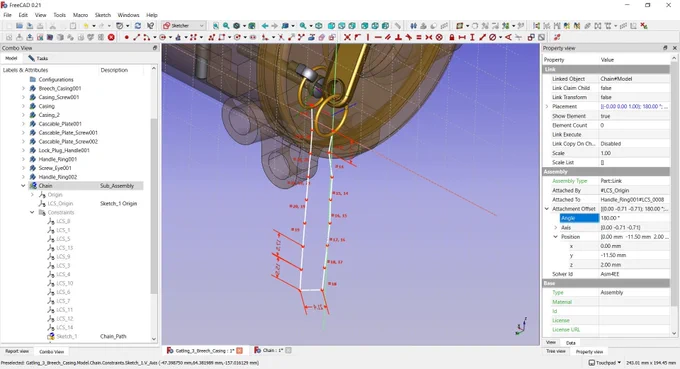Open the rectangle tool dropdown arrow
The height and width of the screenshot is (369, 680).
tap(229, 37)
